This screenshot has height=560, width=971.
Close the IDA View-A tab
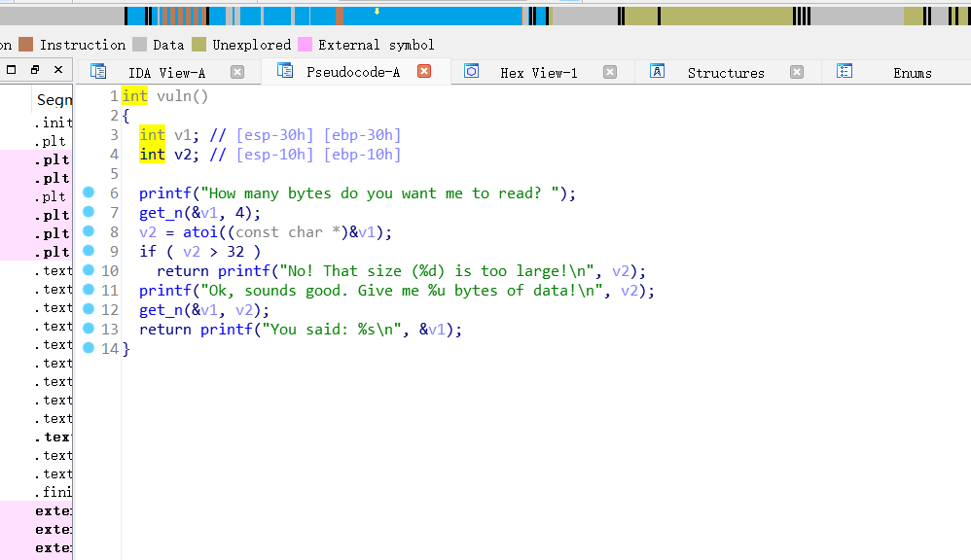(237, 72)
